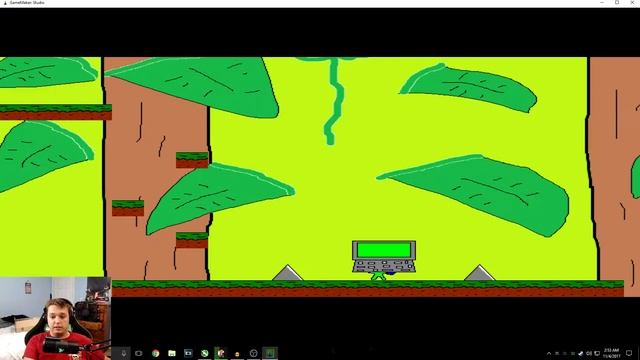This screenshot has width=640, height=360.
Task: Minimize the GameMaker Studio window
Action: click(x=602, y=2)
